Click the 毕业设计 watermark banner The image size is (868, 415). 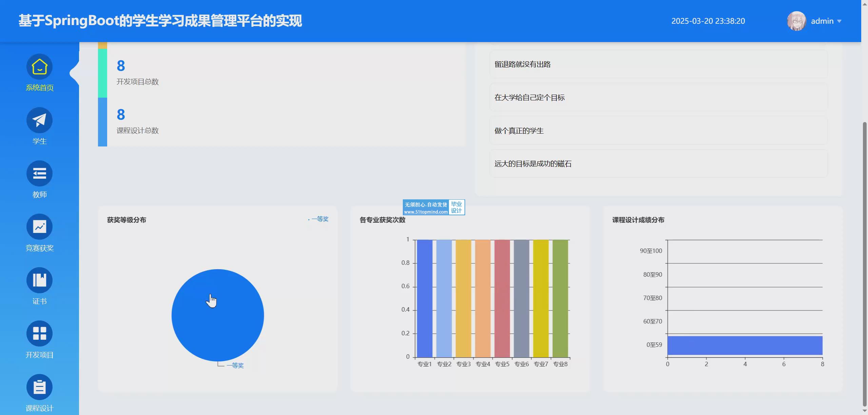click(434, 207)
